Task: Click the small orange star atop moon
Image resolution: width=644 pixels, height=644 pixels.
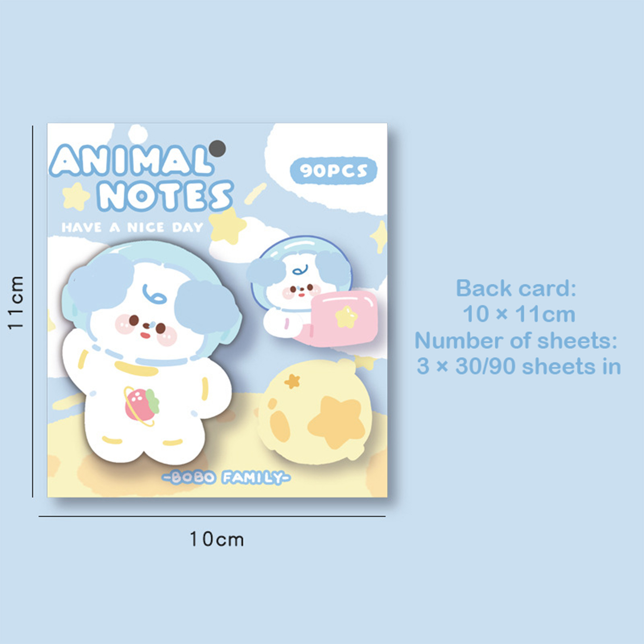Action: tap(292, 380)
